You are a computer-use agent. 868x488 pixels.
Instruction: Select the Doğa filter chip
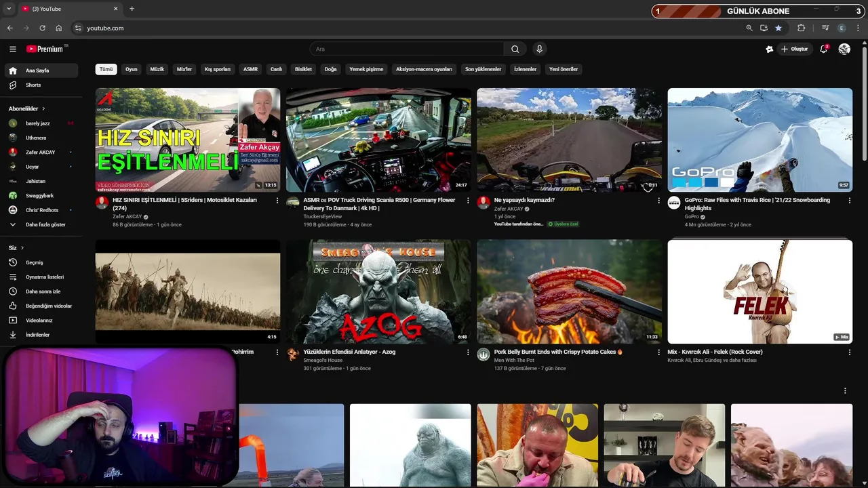coord(331,69)
